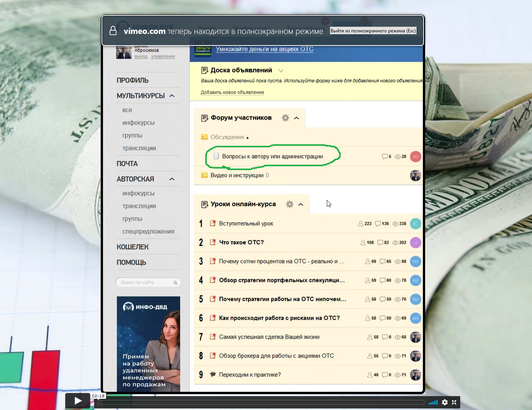
Task: Click the Уроки онлайн-курса section icon
Action: click(204, 204)
